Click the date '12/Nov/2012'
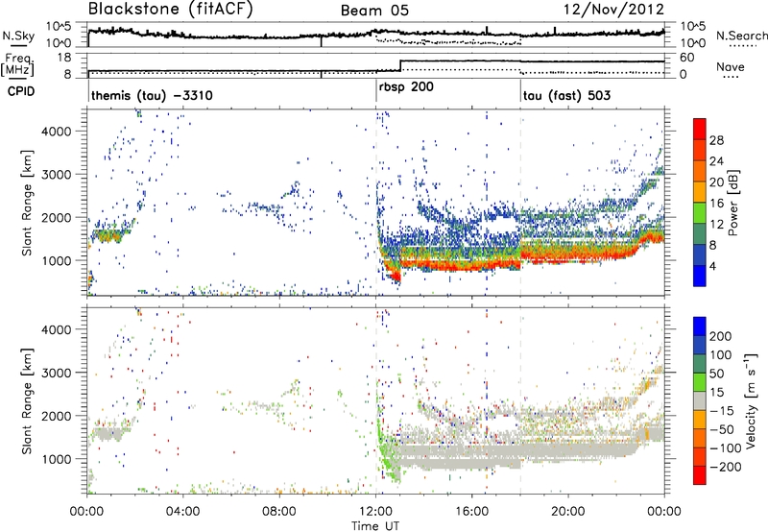This screenshot has width=768, height=532. 613,9
